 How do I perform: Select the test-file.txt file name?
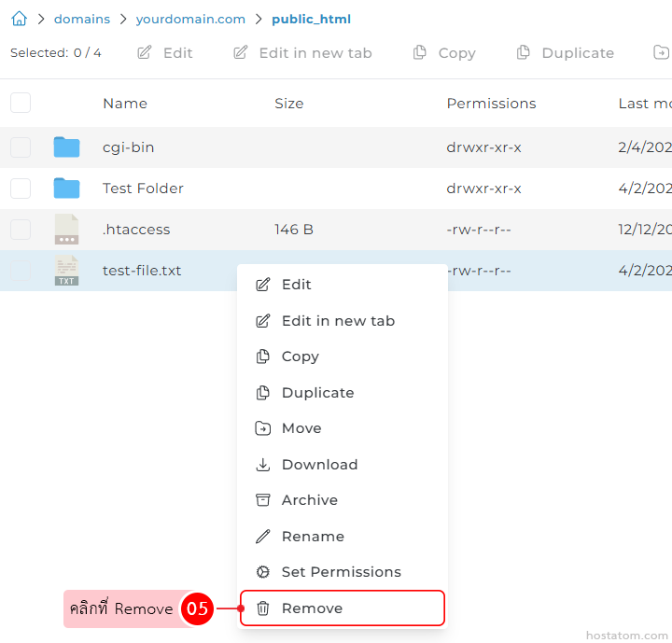coord(142,271)
